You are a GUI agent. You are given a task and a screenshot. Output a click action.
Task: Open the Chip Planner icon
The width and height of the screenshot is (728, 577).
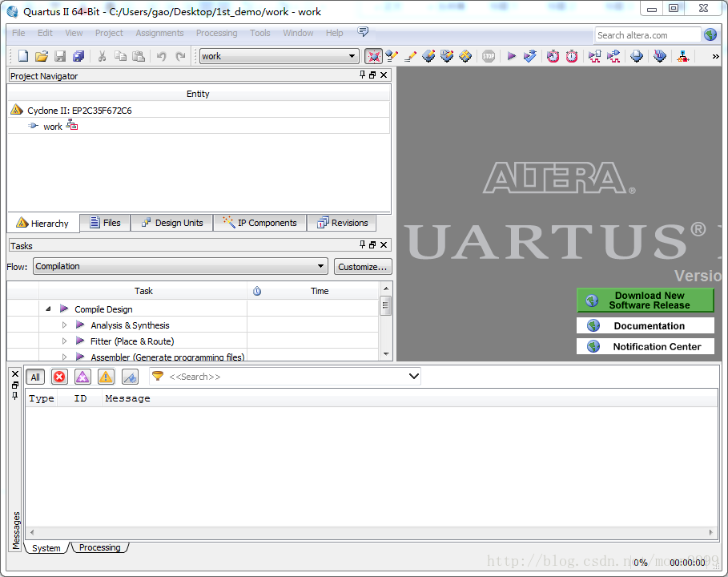pos(465,56)
